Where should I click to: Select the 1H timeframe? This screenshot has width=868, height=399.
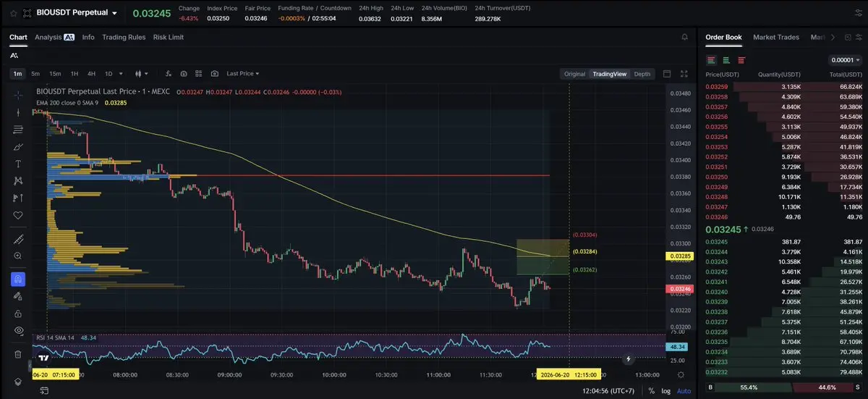[x=75, y=74]
